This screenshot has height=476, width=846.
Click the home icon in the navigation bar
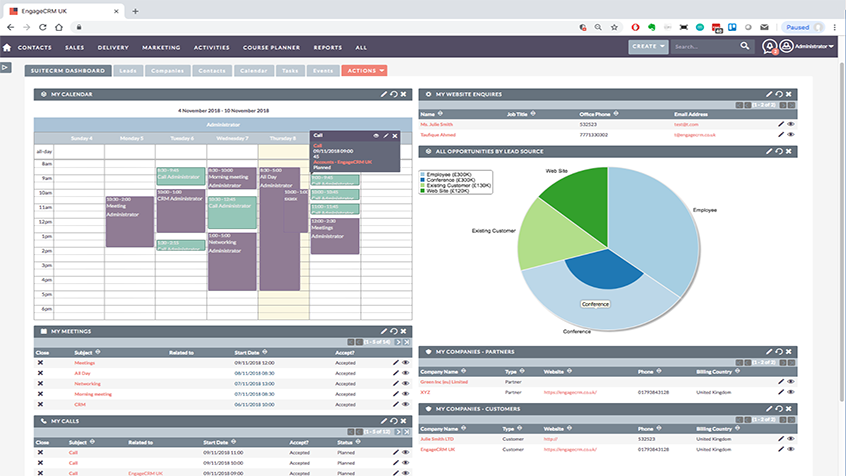(7, 47)
